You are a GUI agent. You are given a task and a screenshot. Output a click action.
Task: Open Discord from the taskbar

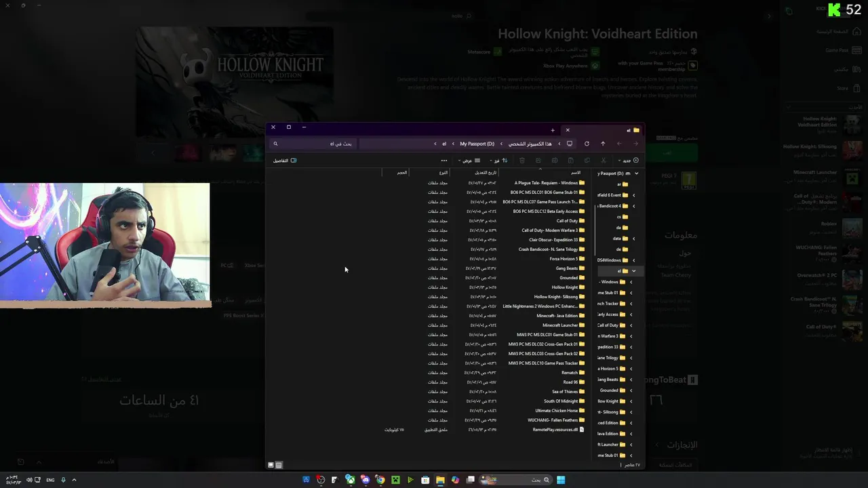point(366,480)
